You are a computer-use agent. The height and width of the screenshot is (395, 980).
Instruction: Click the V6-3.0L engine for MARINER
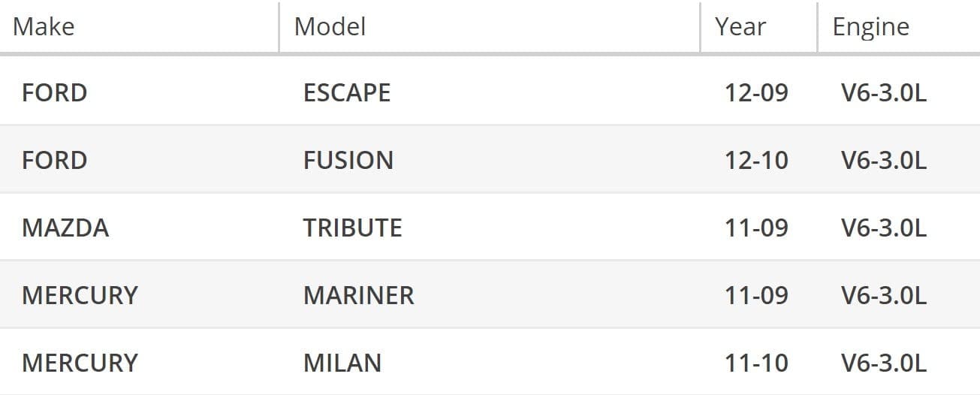[x=884, y=296]
